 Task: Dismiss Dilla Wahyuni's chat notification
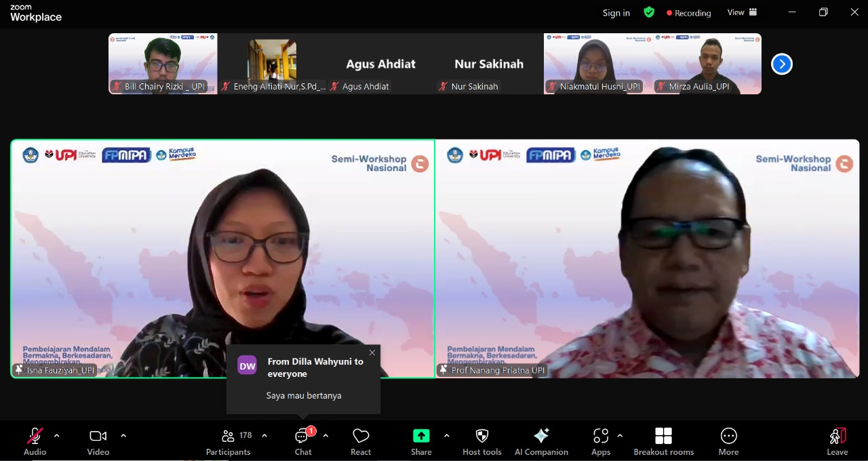(x=372, y=353)
